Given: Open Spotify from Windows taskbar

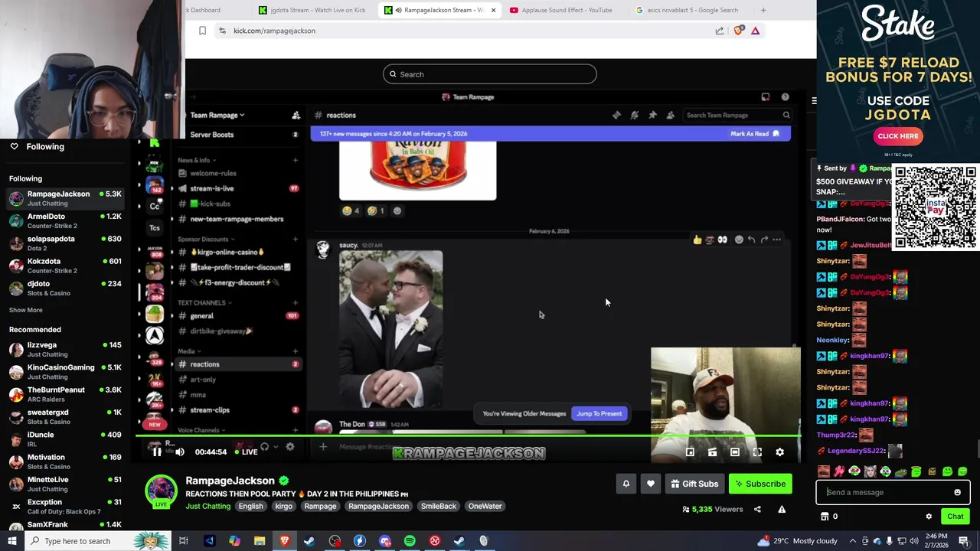Looking at the screenshot, I should click(x=410, y=541).
